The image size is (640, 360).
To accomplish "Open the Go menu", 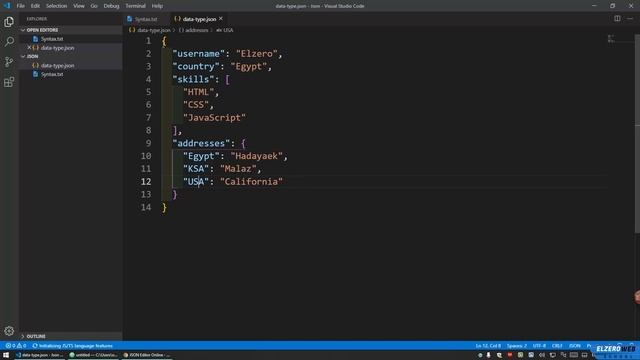I will tap(94, 6).
